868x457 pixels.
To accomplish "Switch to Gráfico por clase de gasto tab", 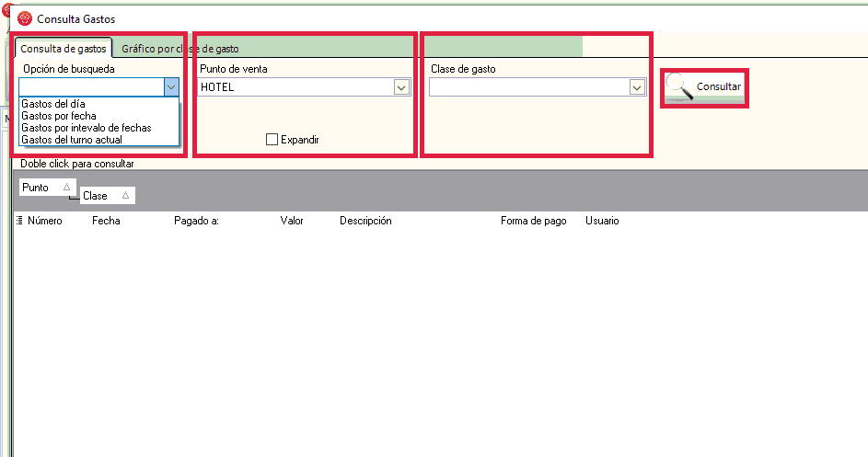I will coord(180,49).
